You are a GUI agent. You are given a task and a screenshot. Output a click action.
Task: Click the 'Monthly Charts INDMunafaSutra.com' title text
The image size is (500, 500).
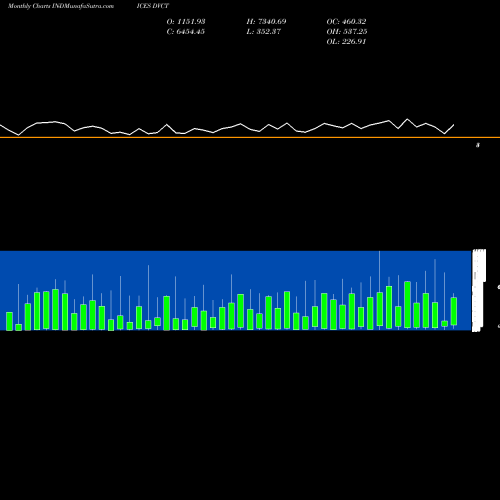(61, 6)
